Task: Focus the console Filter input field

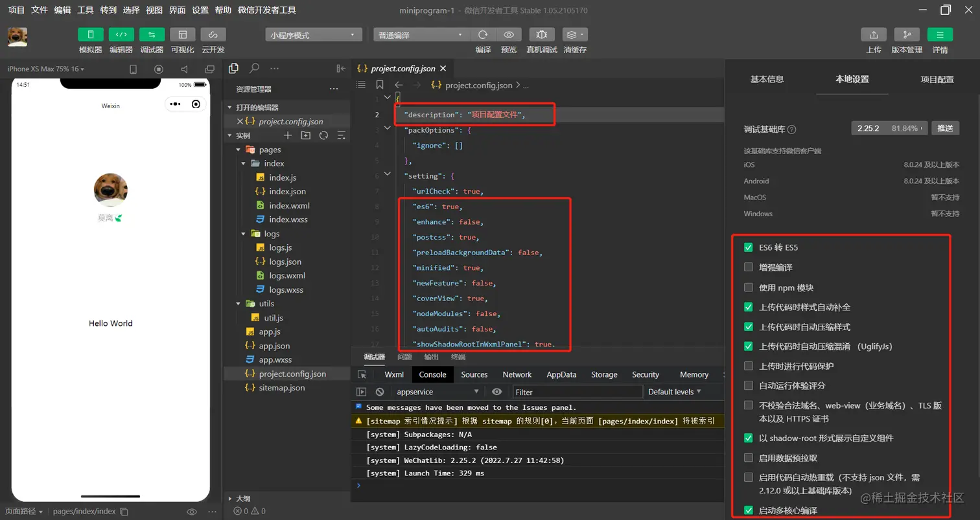Action: point(577,392)
